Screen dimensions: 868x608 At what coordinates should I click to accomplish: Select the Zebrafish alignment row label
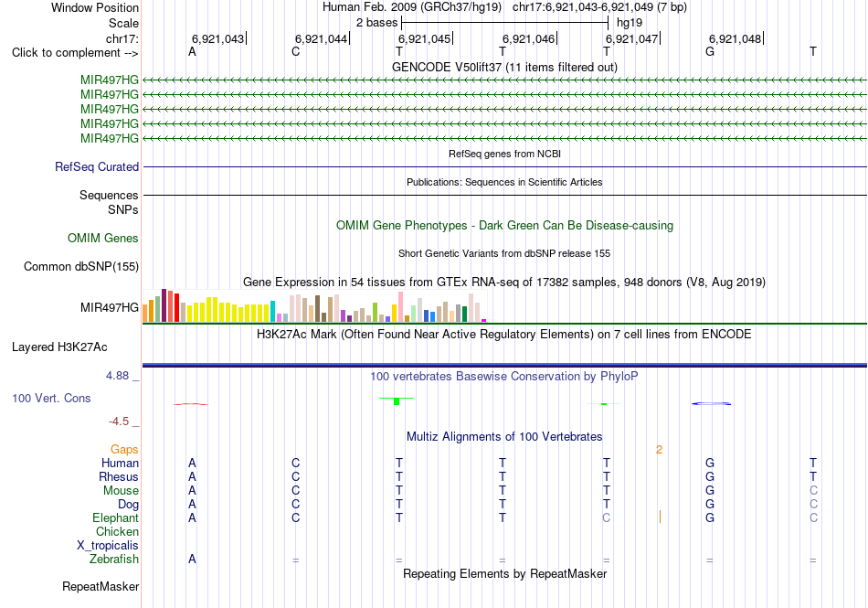114,560
